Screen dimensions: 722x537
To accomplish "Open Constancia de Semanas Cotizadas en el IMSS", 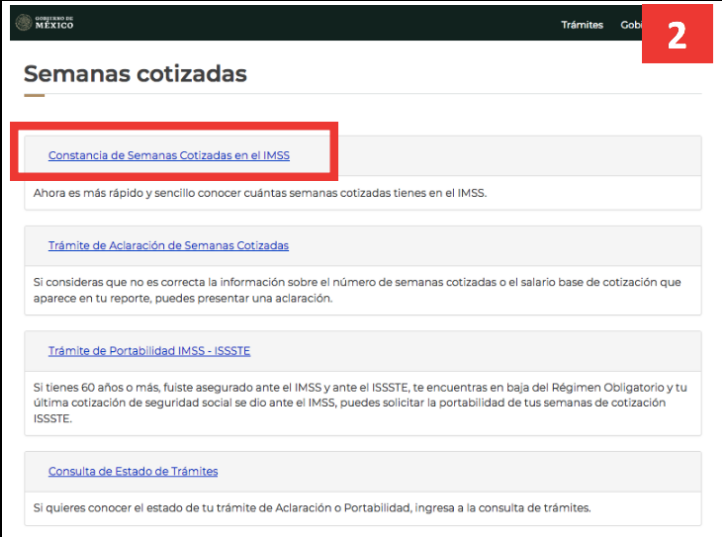I will pos(169,155).
